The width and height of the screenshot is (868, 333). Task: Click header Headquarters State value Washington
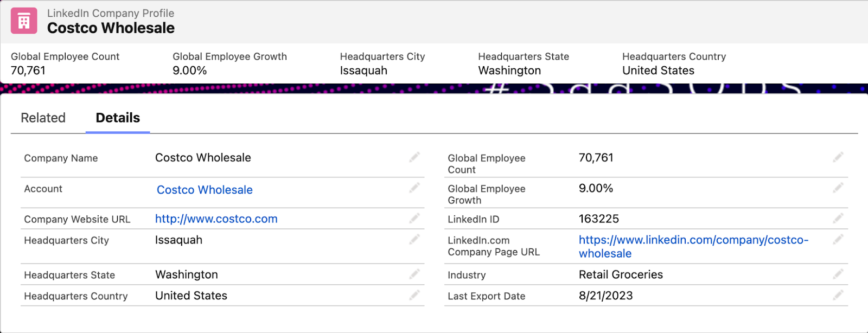click(x=509, y=71)
